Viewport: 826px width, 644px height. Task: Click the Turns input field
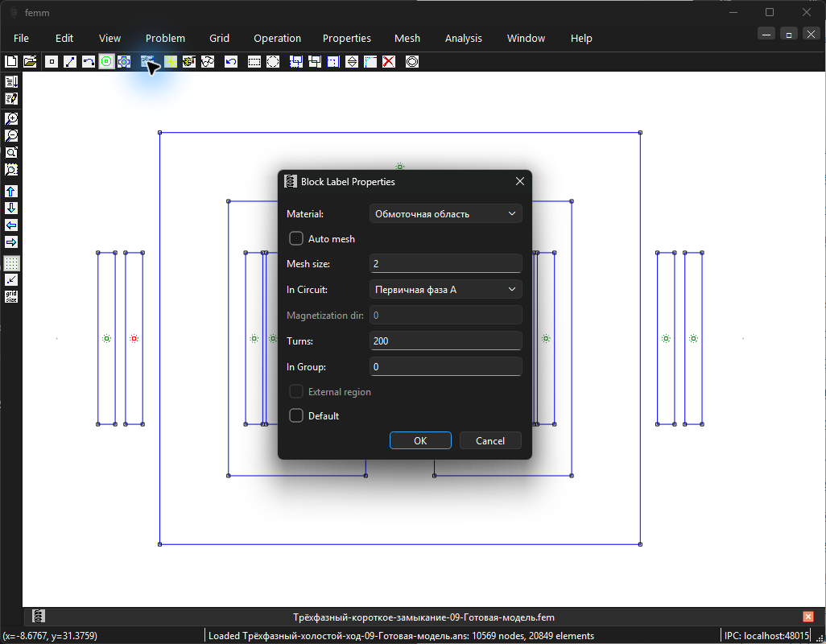tap(446, 341)
